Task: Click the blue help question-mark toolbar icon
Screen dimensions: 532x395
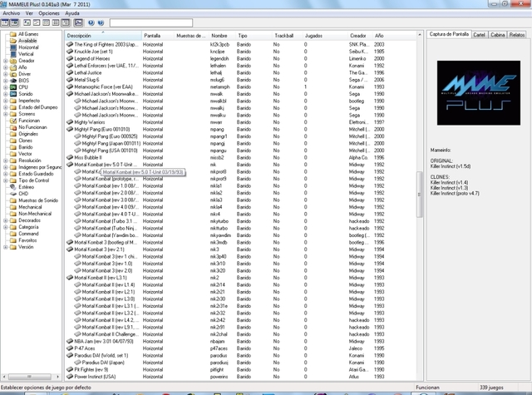Action: pos(101,22)
